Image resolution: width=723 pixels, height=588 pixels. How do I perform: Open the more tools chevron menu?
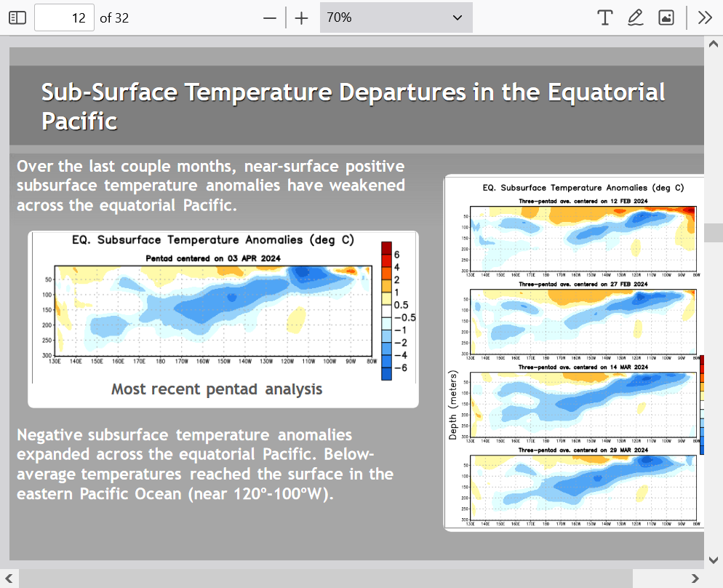click(x=705, y=17)
